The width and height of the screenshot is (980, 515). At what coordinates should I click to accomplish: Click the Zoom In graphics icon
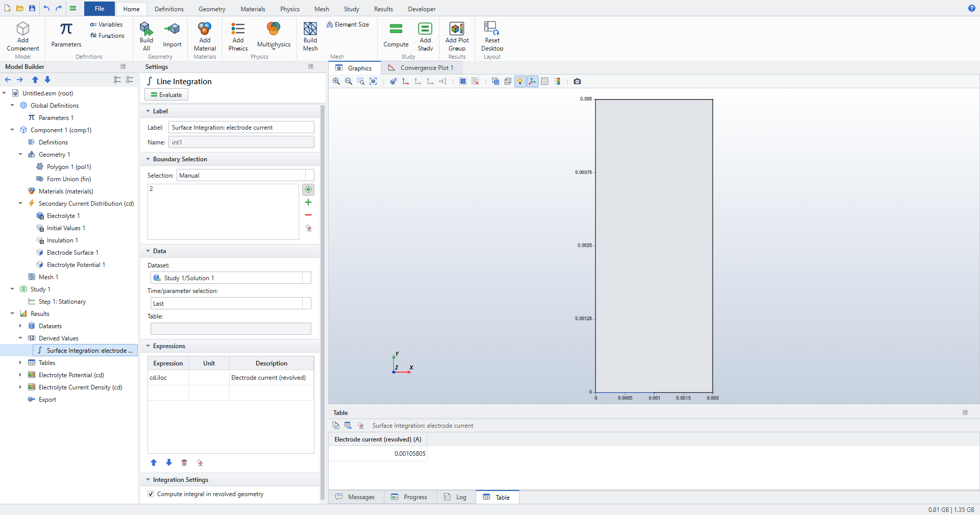coord(336,81)
